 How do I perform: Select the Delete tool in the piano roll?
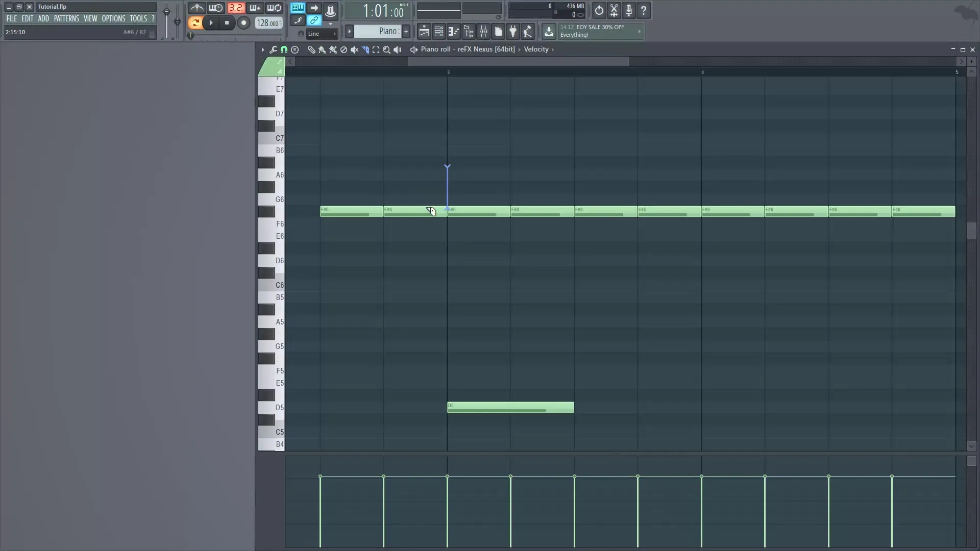tap(344, 49)
